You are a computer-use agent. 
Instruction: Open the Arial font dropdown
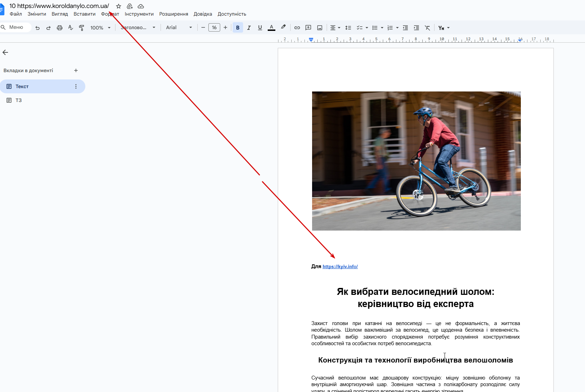click(x=179, y=28)
